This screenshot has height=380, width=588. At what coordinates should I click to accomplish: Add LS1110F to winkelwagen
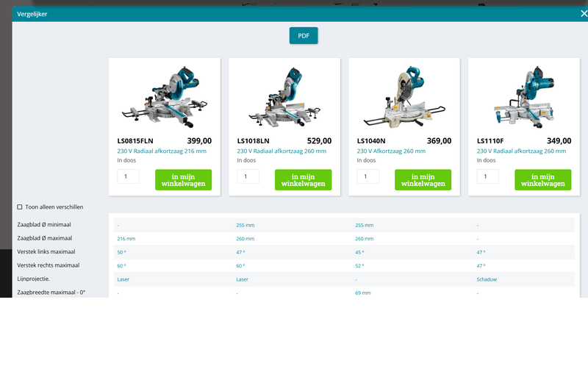(543, 179)
